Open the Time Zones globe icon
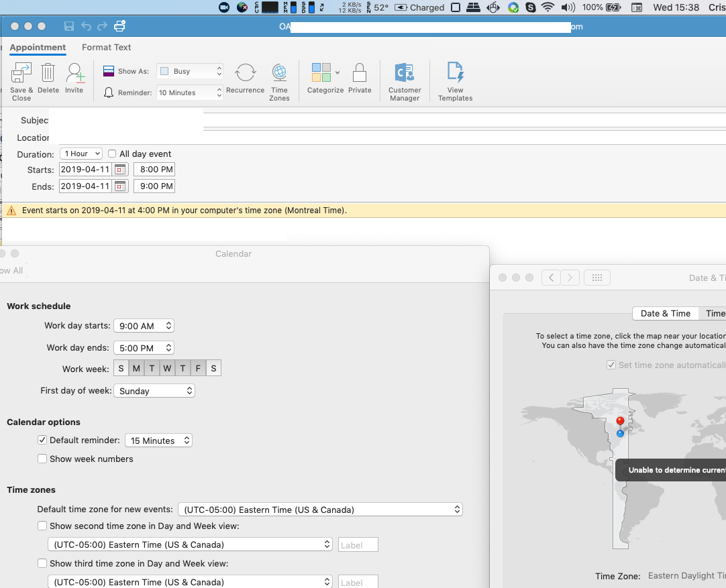 click(279, 73)
